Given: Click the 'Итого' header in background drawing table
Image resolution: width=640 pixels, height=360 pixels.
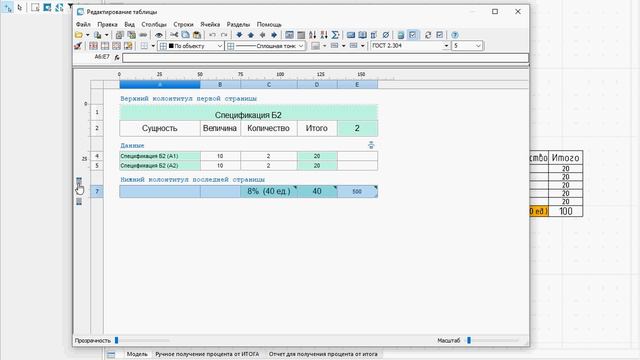Looking at the screenshot, I should (565, 158).
